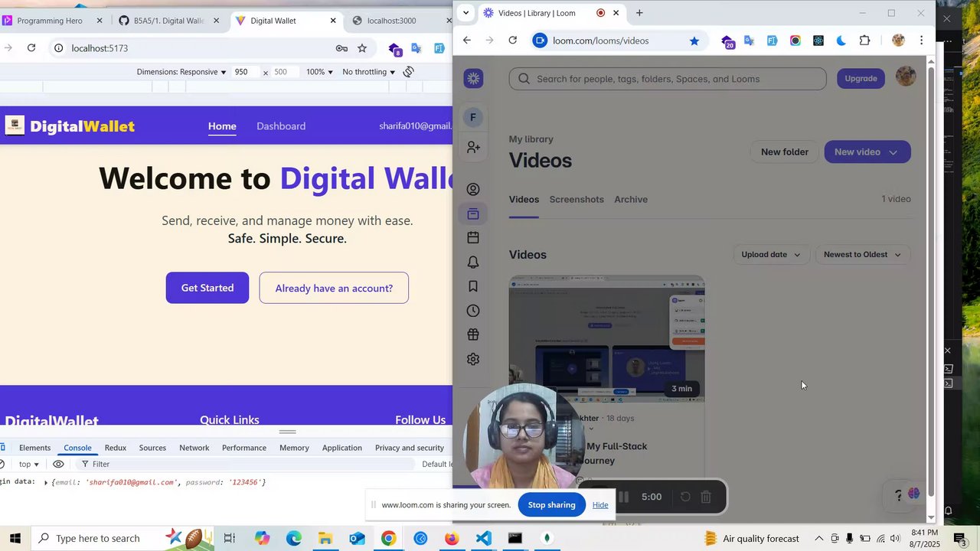This screenshot has height=551, width=980.
Task: Click the Stop sharing button
Action: (551, 505)
